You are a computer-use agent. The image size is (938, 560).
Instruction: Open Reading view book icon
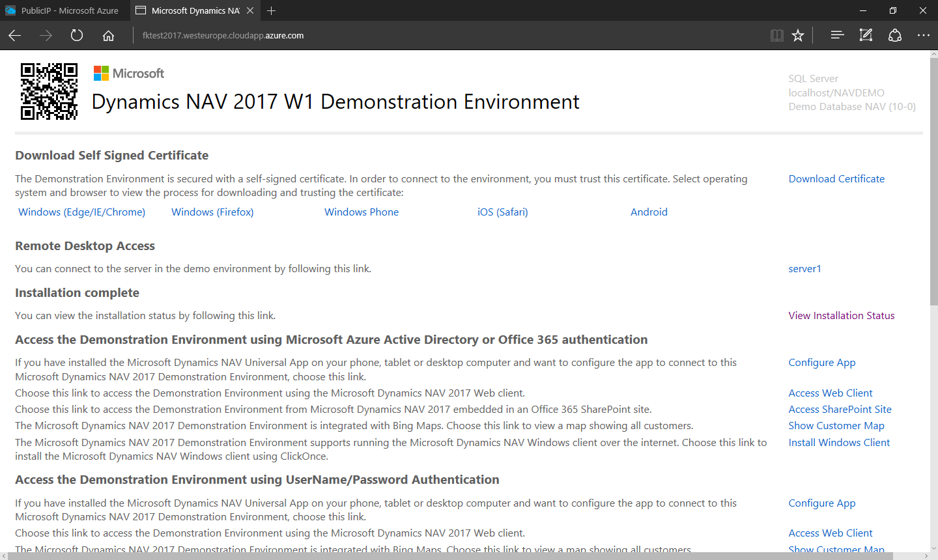(x=776, y=36)
